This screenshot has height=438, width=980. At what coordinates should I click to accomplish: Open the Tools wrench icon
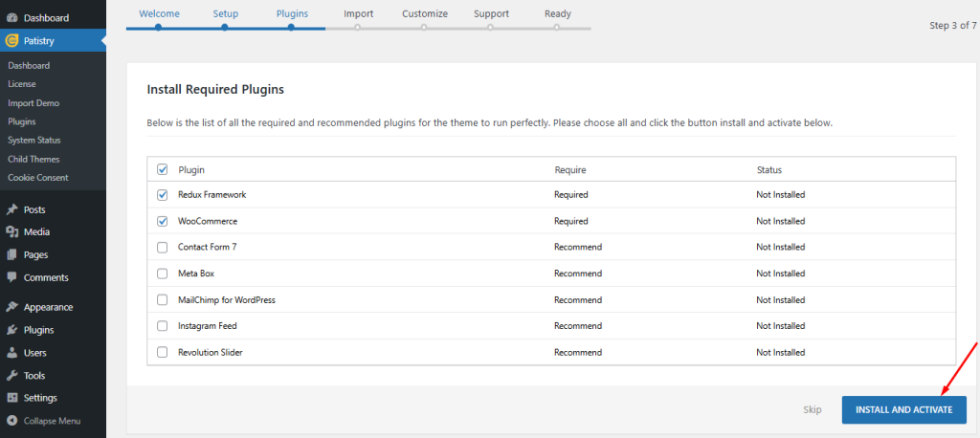coord(11,376)
